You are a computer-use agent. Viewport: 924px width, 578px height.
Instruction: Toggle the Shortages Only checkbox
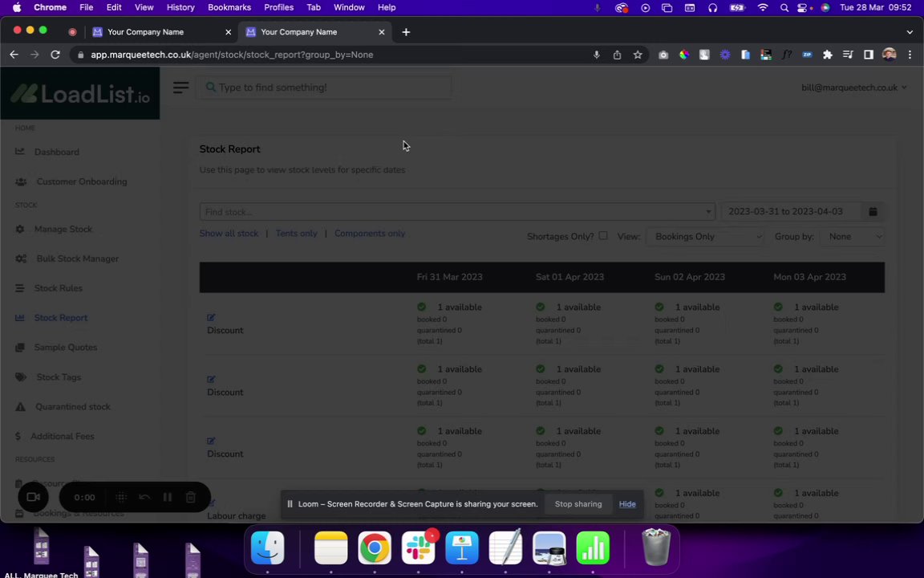pos(603,236)
